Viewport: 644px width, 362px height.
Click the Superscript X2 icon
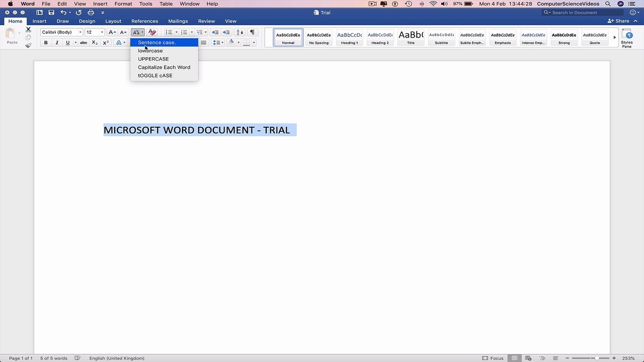(106, 43)
